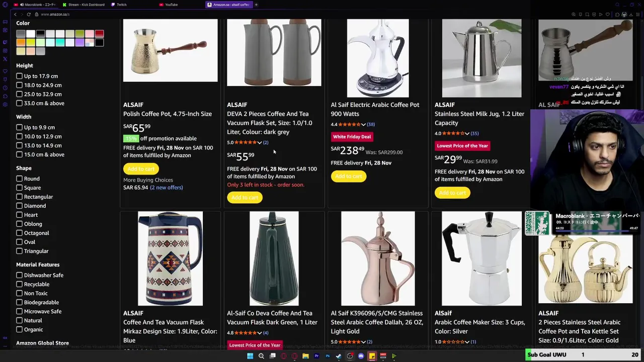Click the browser back arrow

click(x=15, y=14)
